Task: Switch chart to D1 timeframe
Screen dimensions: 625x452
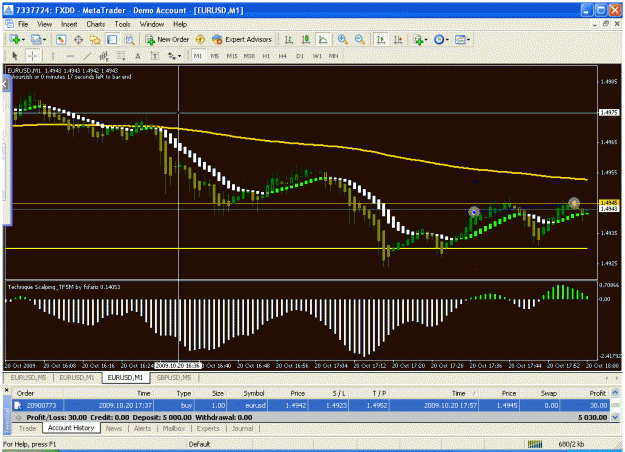Action: click(x=300, y=56)
